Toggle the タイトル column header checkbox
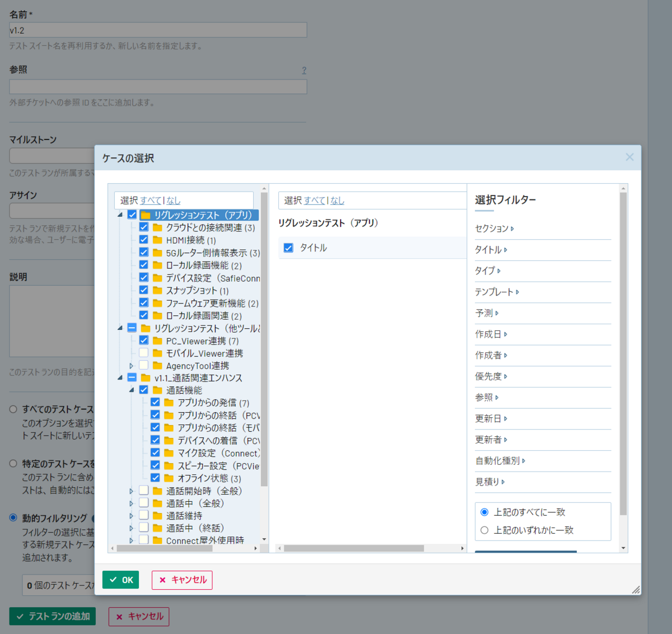The image size is (672, 634). click(288, 248)
